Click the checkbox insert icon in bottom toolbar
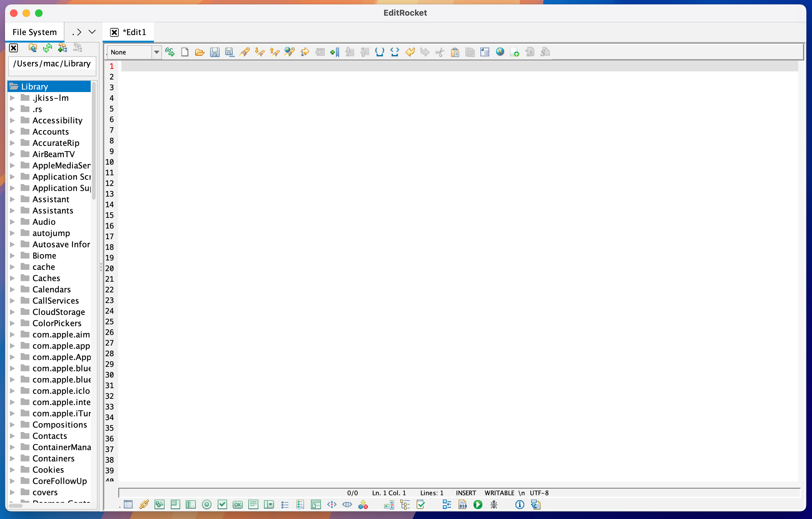 [222, 505]
